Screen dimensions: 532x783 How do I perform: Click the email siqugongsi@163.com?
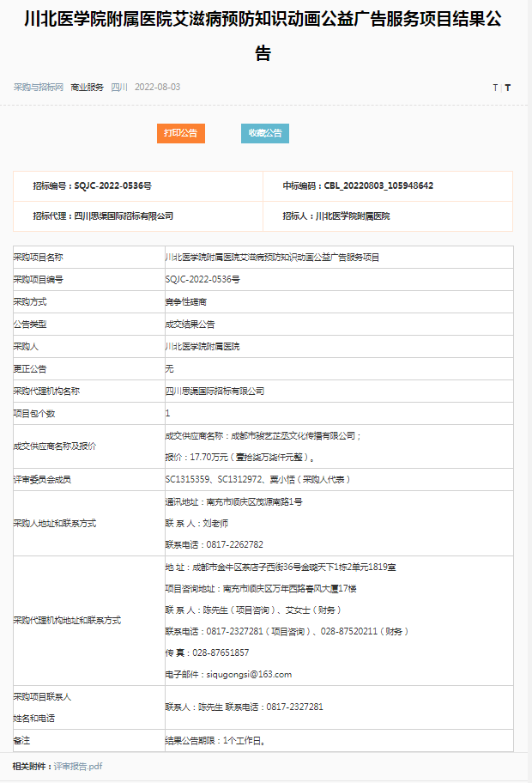click(228, 675)
